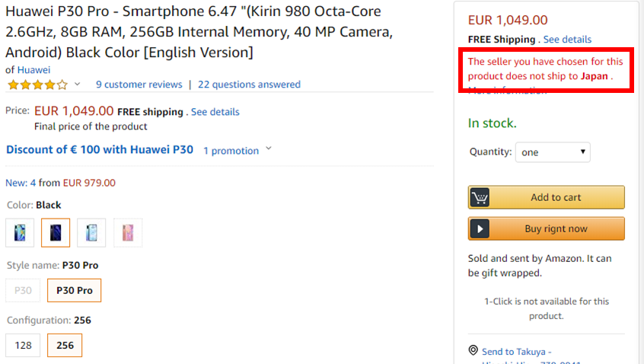Screen dimensions: 644x364
Task: Expand the 1 promotion chevron
Action: click(269, 148)
